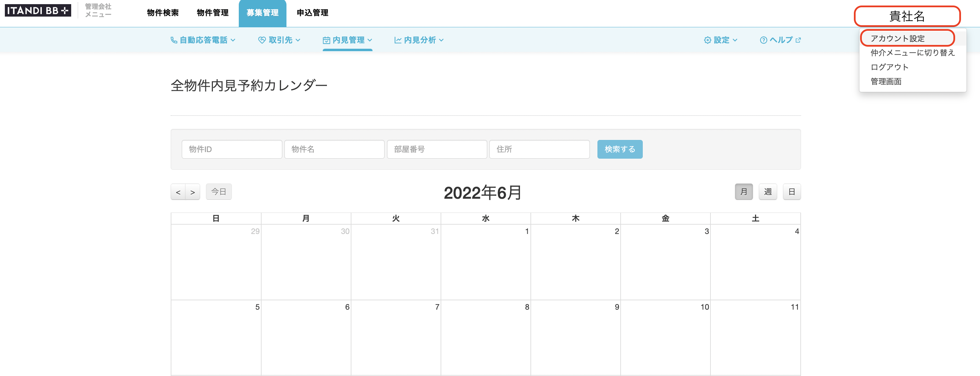Expand the 内見分析 dropdown chevron
Image resolution: width=980 pixels, height=376 pixels.
441,40
